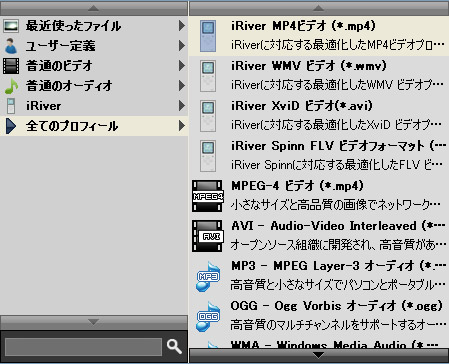Click description 高音質のマルチチャンネルをサポートするオー…
449x364 pixels.
[338, 325]
